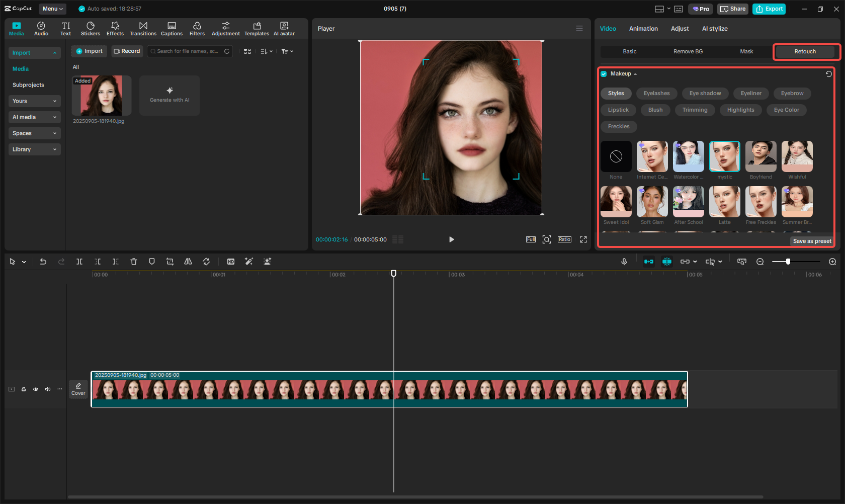Viewport: 845px width, 504px height.
Task: Click the Save as preset button
Action: [811, 241]
